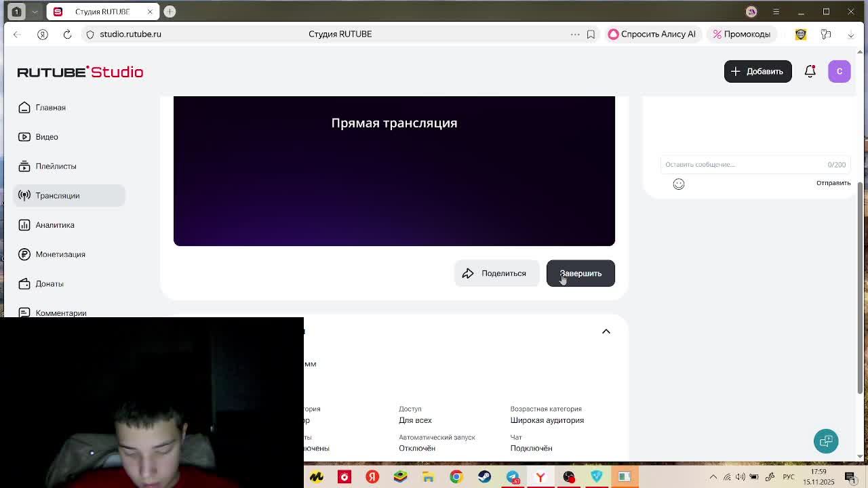Open the emoji picker in chat

pos(679,184)
